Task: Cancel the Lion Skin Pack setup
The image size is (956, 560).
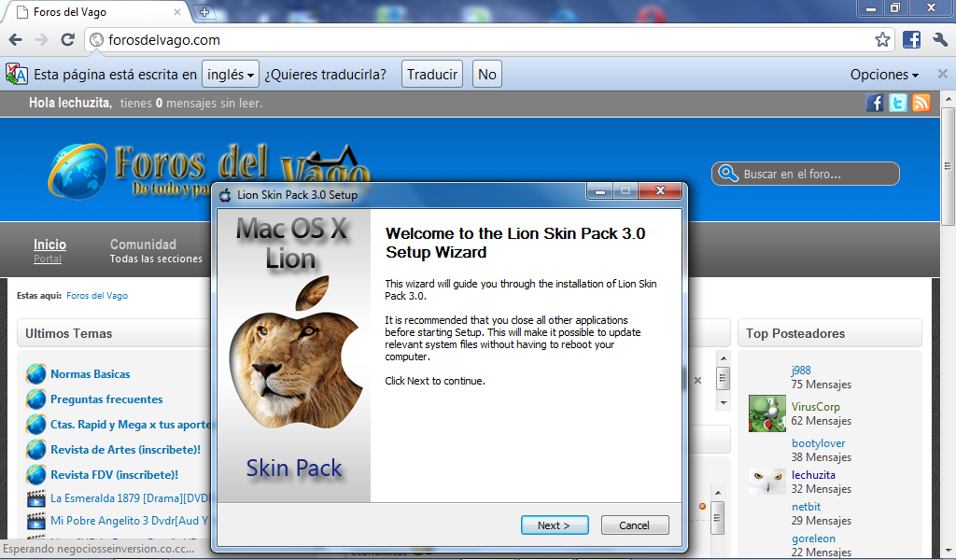Action: coord(635,525)
